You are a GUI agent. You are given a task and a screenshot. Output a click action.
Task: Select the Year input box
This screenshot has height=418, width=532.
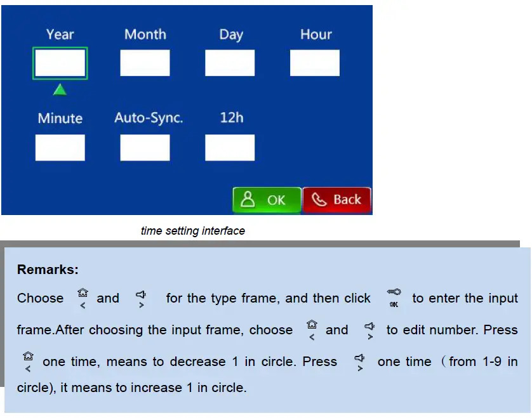[x=60, y=63]
